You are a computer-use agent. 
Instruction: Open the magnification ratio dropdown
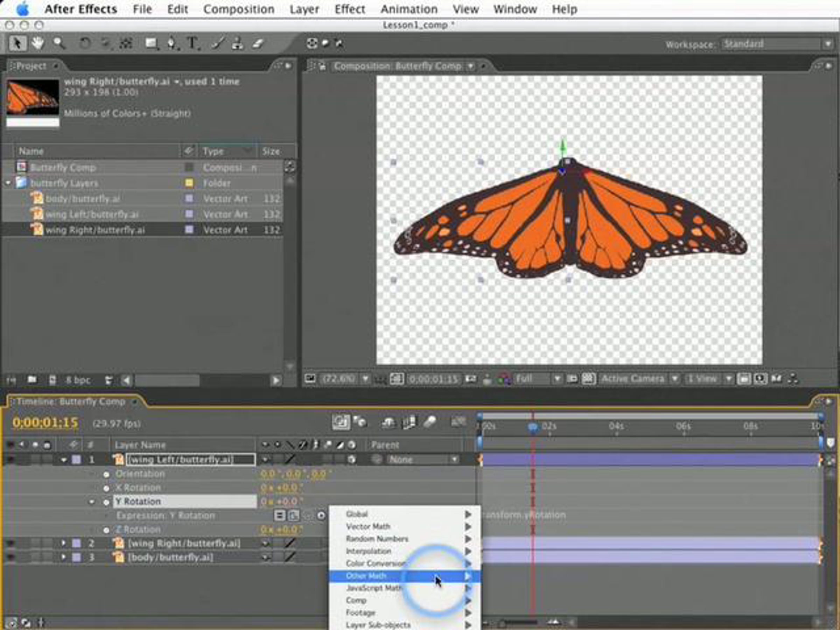(345, 379)
